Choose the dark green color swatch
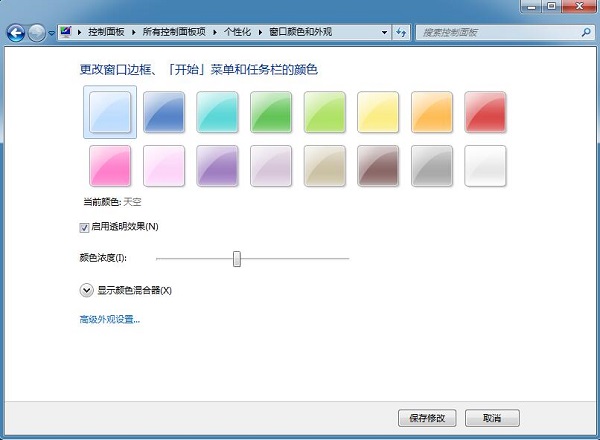600x440 pixels. click(x=270, y=111)
